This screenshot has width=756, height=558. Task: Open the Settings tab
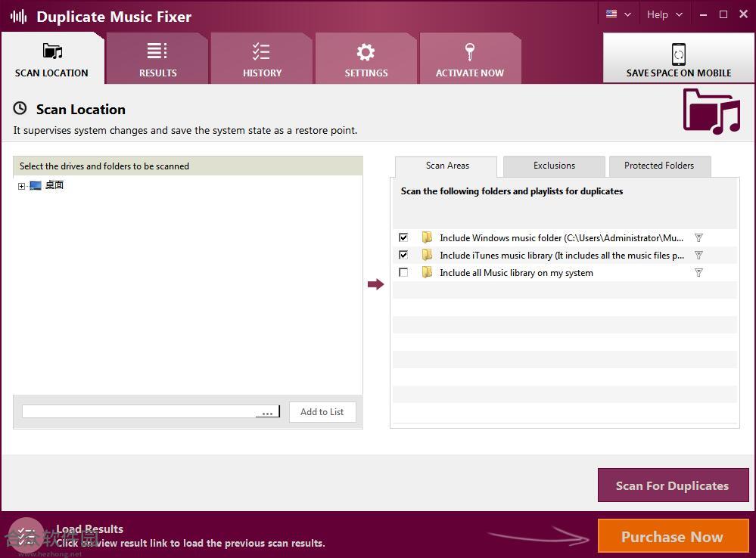[x=366, y=58]
